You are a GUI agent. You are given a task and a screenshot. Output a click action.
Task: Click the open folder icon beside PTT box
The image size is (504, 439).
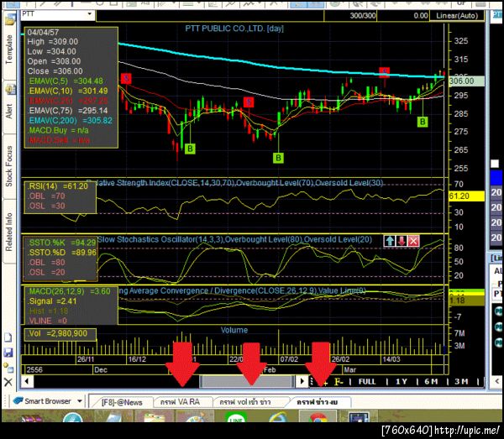[10, 19]
